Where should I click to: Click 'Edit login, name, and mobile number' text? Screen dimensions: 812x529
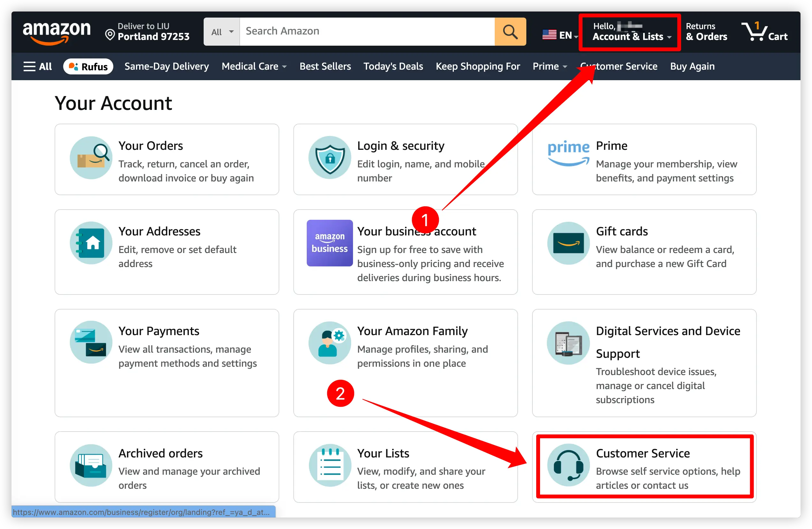point(421,171)
